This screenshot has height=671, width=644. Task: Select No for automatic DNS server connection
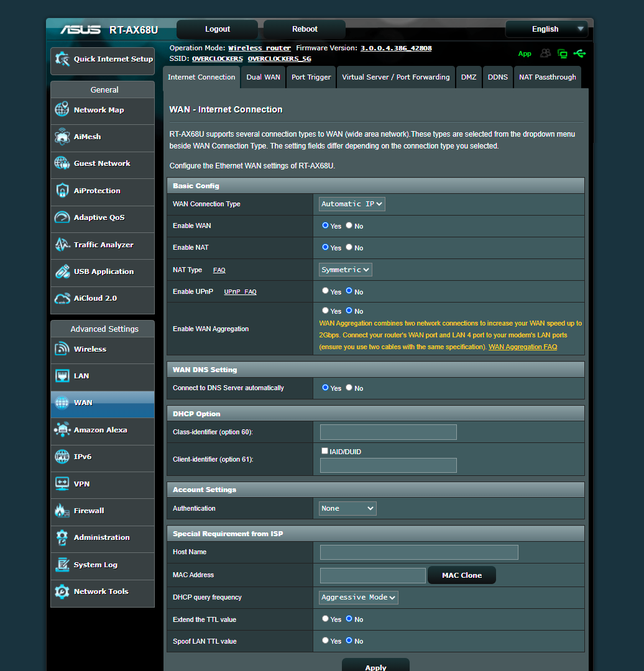coord(349,388)
